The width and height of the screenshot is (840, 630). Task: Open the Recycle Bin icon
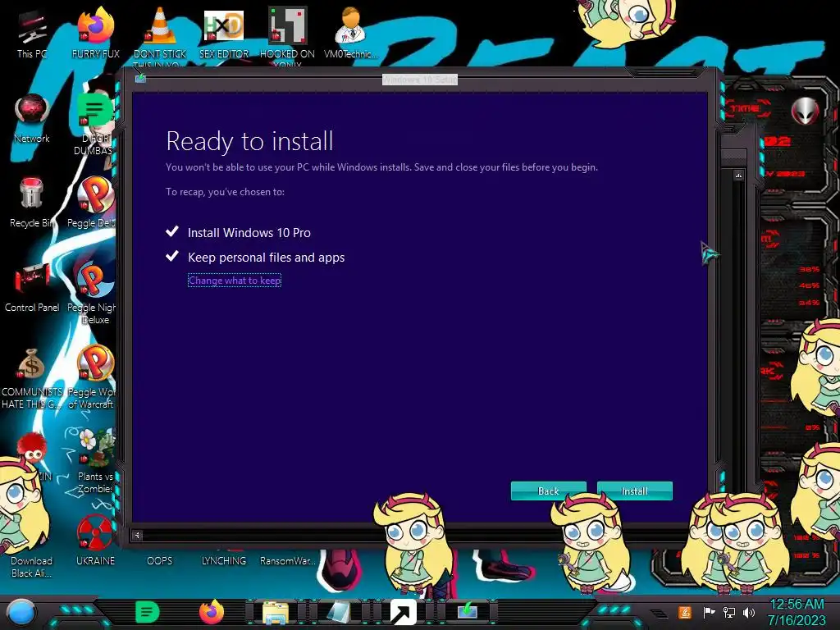tap(32, 203)
